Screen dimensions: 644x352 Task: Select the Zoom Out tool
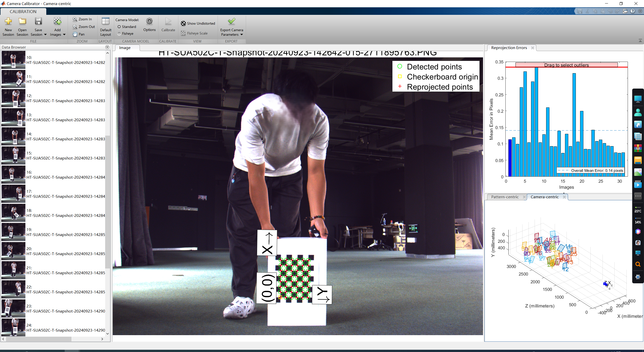pos(84,27)
